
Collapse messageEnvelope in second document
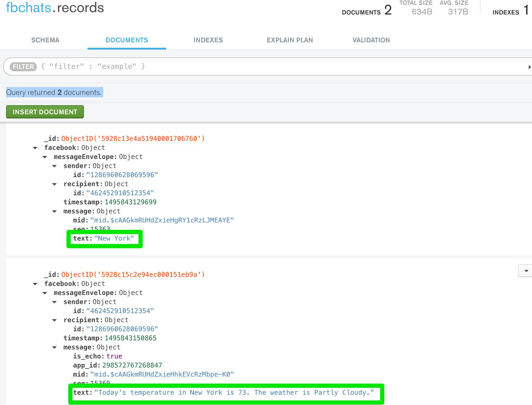pyautogui.click(x=45, y=293)
